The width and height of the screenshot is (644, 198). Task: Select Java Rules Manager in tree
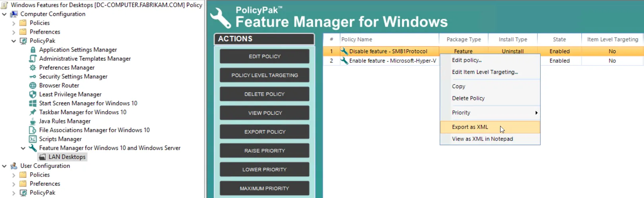click(65, 121)
